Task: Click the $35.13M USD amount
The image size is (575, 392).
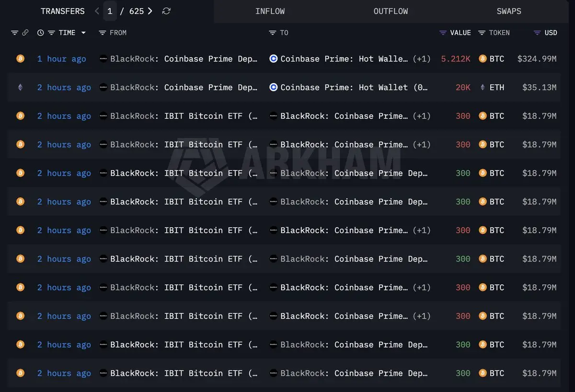Action: click(539, 88)
